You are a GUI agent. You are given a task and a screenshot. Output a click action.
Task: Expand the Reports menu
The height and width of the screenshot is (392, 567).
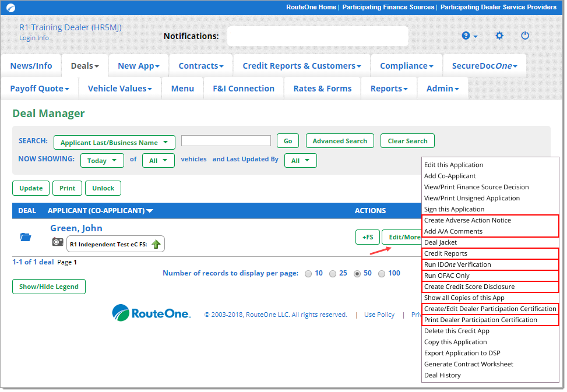click(389, 89)
